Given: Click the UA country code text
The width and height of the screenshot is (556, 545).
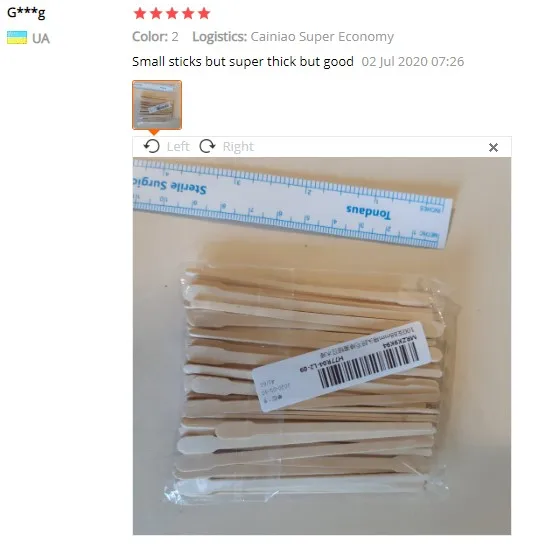Looking at the screenshot, I should [41, 38].
